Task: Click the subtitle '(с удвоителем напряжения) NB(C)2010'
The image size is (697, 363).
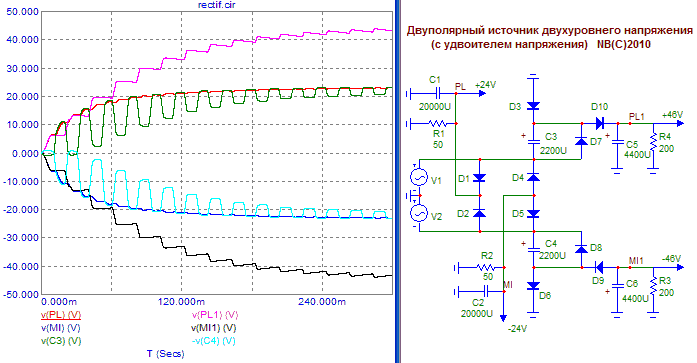Action: tap(540, 45)
